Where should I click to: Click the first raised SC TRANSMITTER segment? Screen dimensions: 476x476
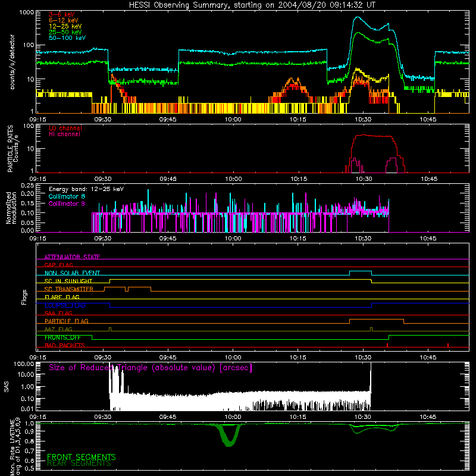tap(115, 287)
